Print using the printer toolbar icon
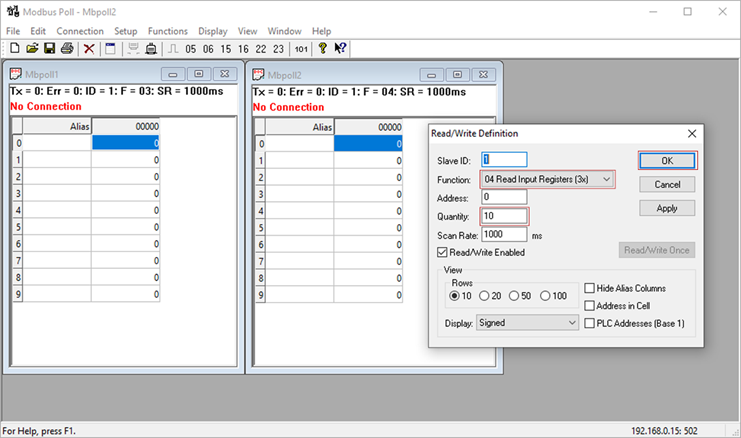The width and height of the screenshot is (741, 438). click(x=67, y=48)
